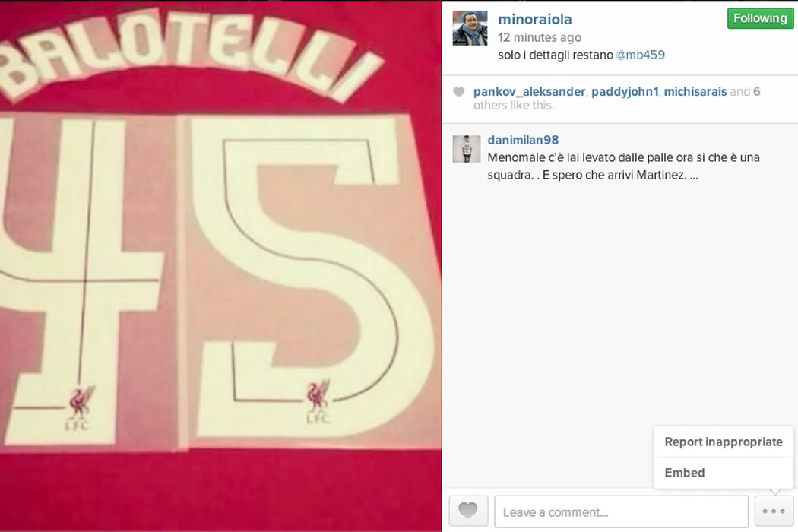The height and width of the screenshot is (532, 798).
Task: Toggle the green Following button
Action: point(760,18)
